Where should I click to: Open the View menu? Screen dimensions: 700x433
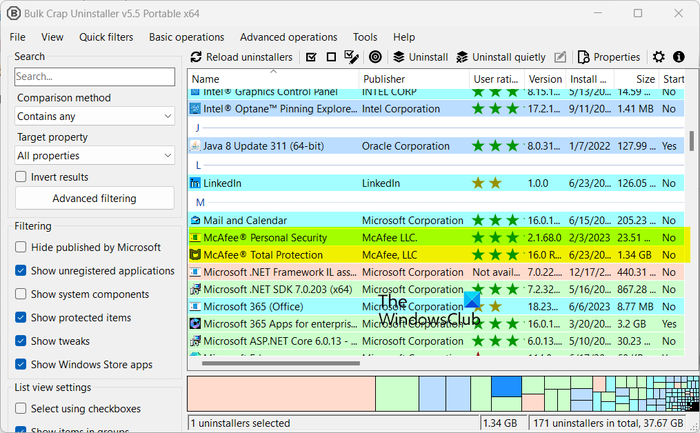click(x=52, y=37)
